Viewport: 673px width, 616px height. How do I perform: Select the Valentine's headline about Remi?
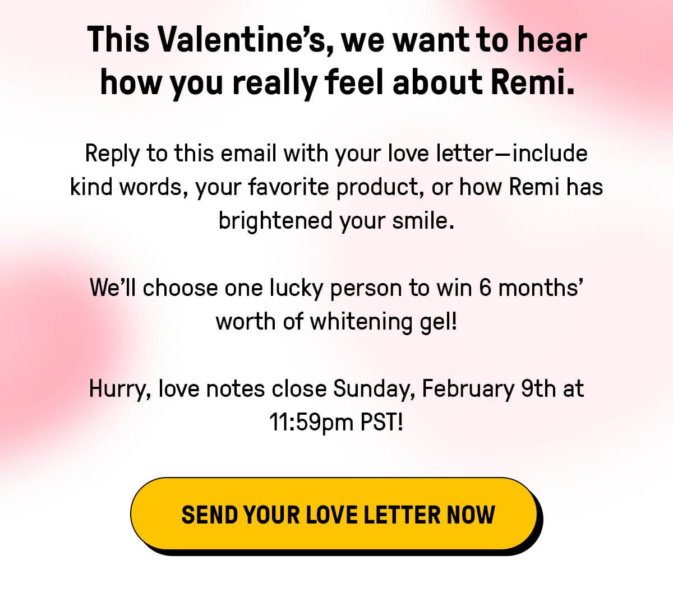[x=336, y=61]
